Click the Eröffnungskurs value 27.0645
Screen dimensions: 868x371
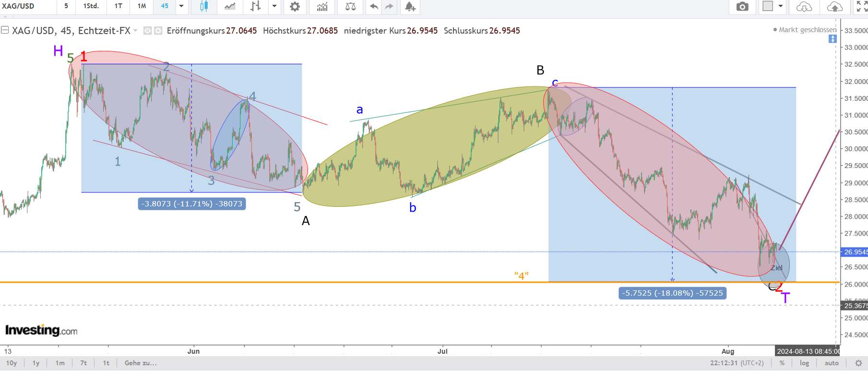pos(241,31)
